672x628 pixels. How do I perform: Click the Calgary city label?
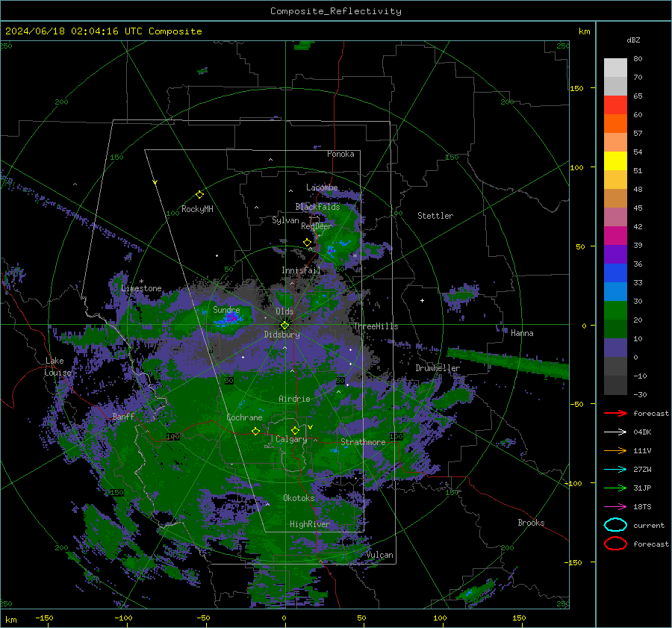[291, 439]
